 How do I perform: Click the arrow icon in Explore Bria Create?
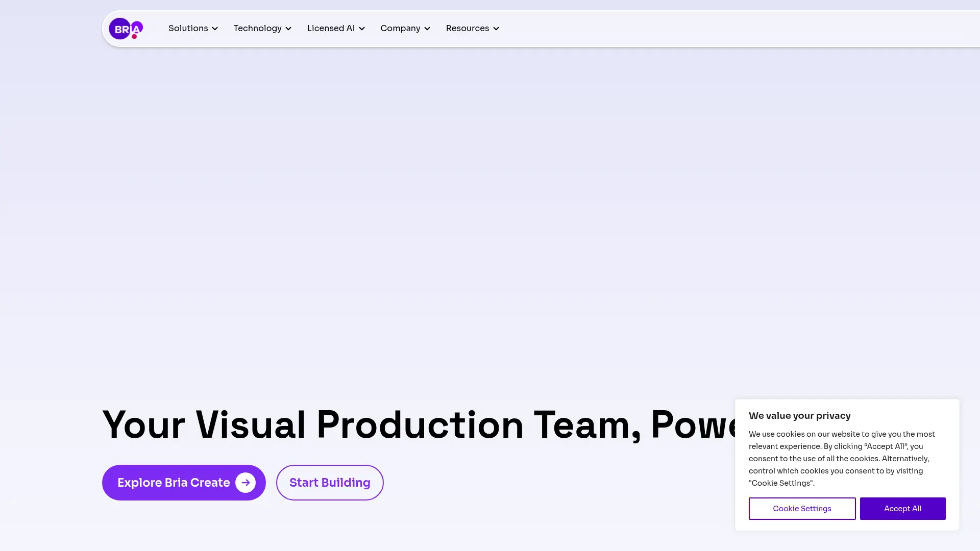coord(246,483)
